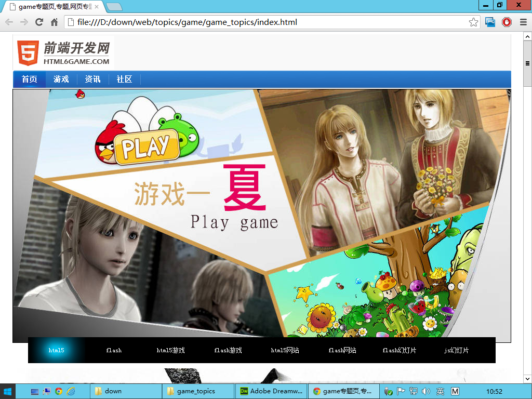This screenshot has height=399, width=532.
Task: Open a new browser tab
Action: [114, 6]
